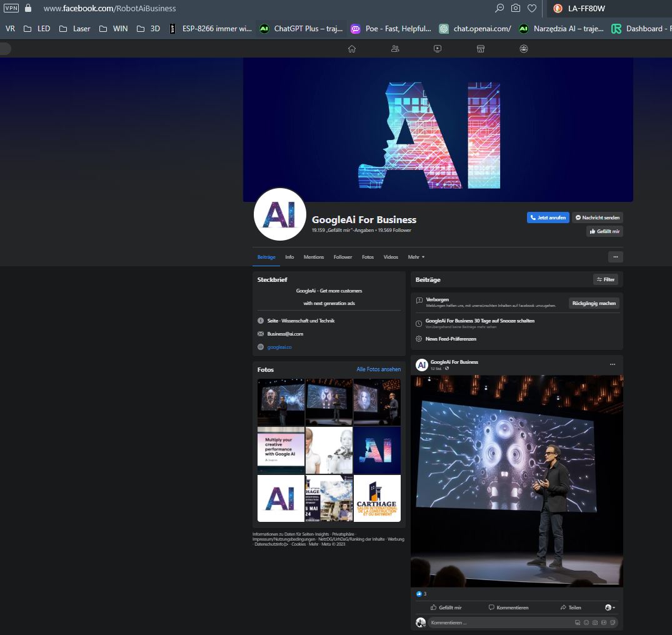Like the post with Gefällt mir
This screenshot has width=672, height=635.
point(446,607)
